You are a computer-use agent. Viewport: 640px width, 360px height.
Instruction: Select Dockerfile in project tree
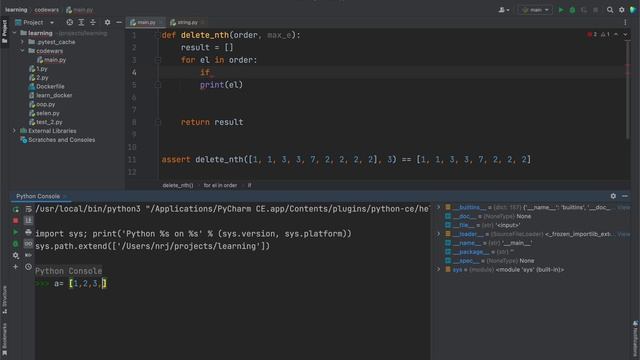click(x=47, y=87)
